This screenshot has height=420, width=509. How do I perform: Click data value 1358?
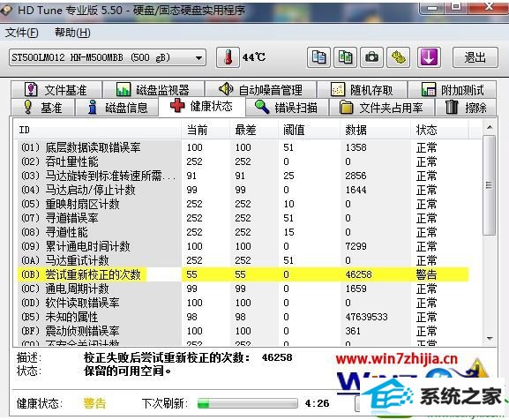[356, 147]
